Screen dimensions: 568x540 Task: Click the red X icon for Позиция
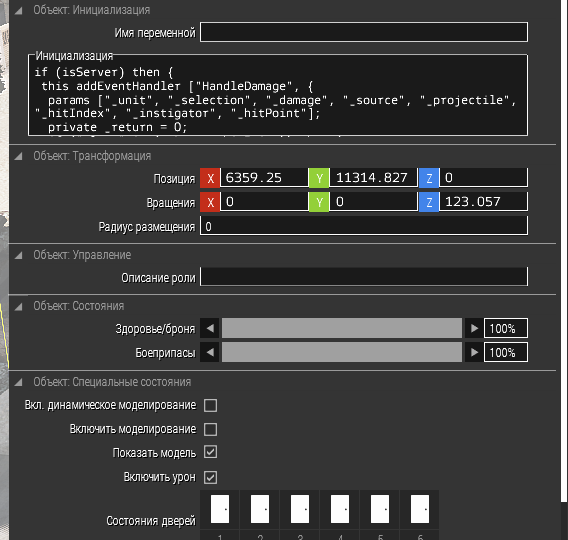(x=210, y=178)
